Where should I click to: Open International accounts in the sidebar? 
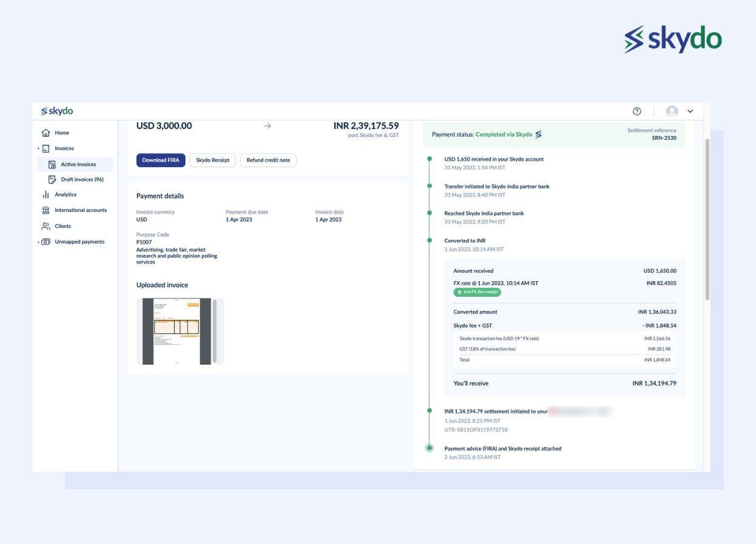coord(81,210)
